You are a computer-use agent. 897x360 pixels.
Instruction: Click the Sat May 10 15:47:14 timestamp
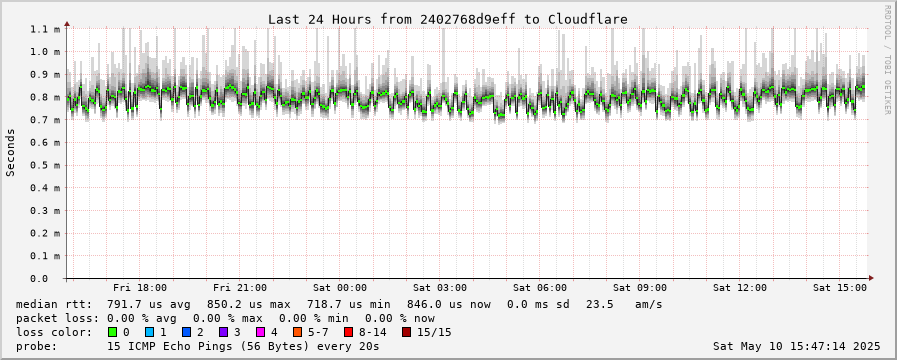click(797, 346)
